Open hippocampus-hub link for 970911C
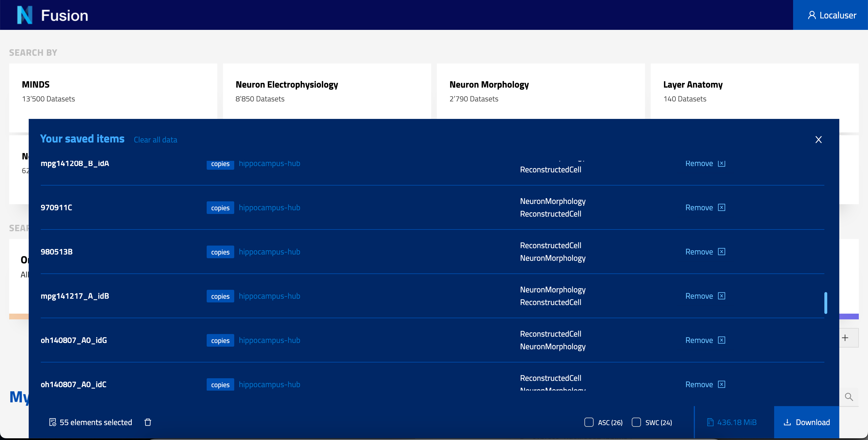Screen dimensions: 868x440 [269, 208]
